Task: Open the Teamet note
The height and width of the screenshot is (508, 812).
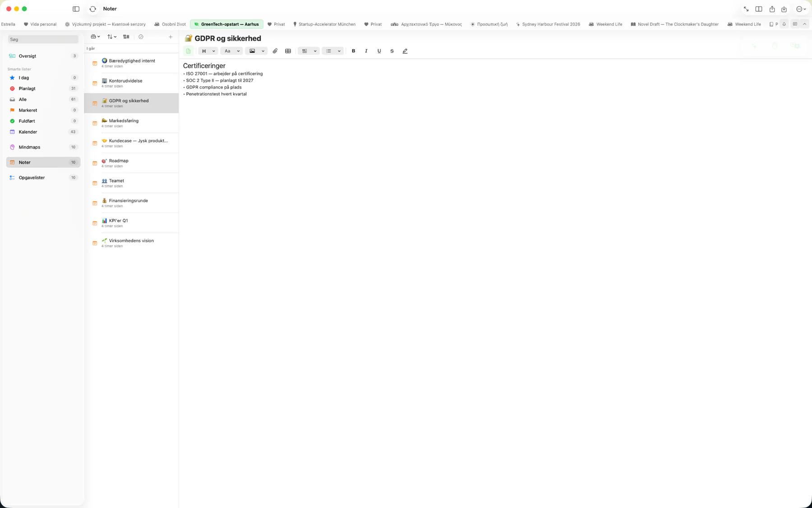Action: pyautogui.click(x=131, y=183)
